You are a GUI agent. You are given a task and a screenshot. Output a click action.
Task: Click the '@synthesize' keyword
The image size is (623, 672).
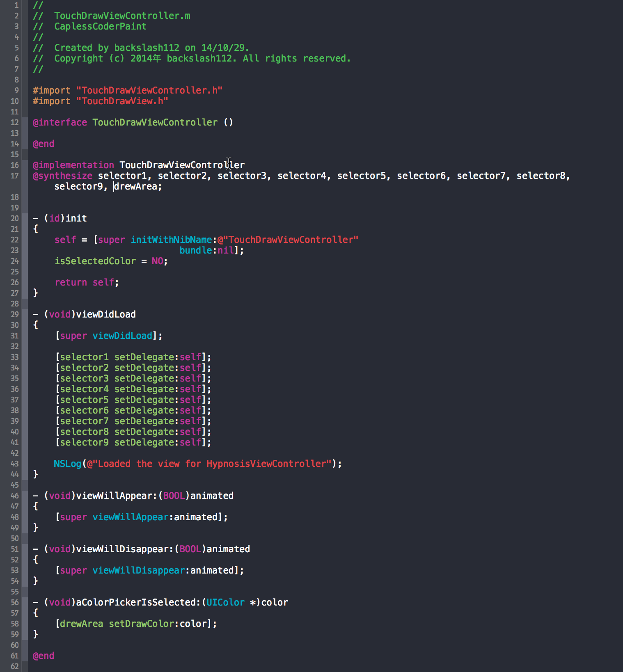click(62, 176)
